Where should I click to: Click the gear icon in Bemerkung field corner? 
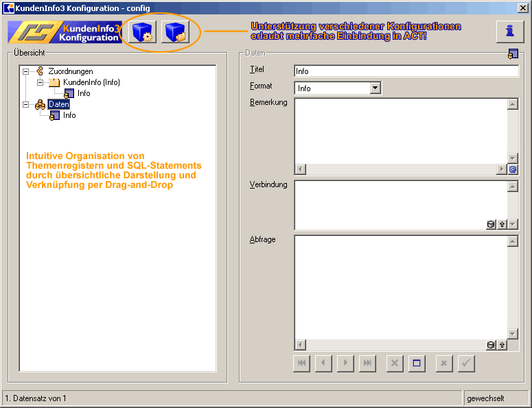(x=512, y=169)
